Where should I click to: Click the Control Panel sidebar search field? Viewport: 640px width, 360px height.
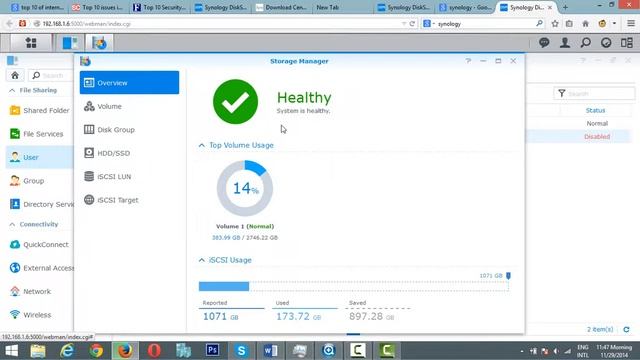click(x=51, y=76)
